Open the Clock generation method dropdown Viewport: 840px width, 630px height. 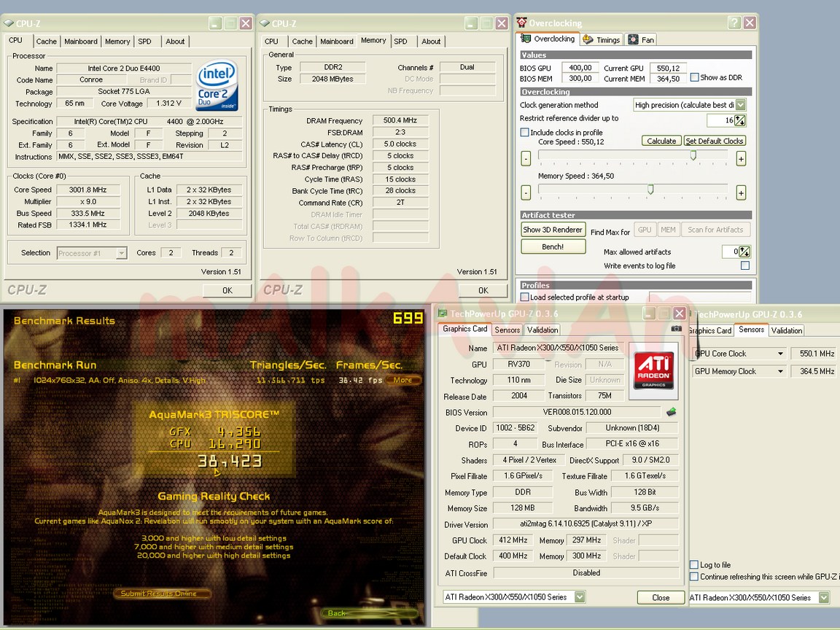[x=740, y=105]
